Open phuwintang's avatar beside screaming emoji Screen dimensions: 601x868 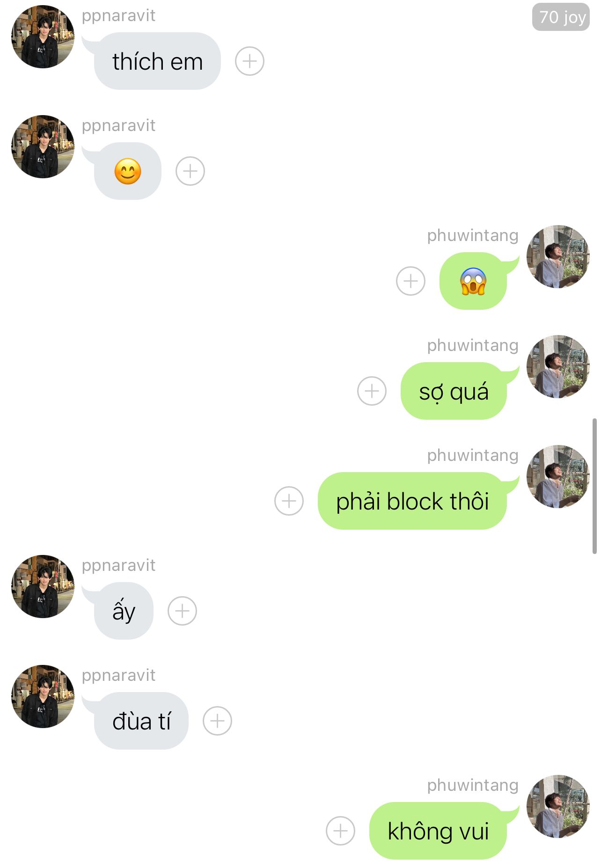[558, 256]
